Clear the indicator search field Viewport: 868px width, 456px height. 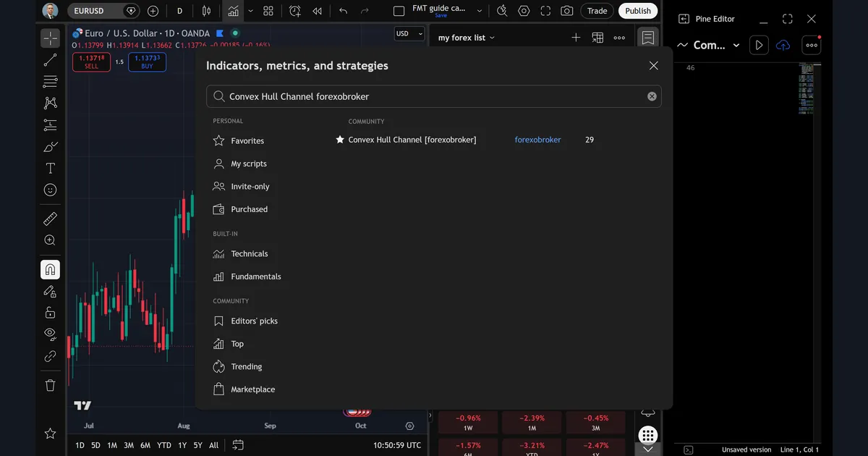(x=652, y=96)
